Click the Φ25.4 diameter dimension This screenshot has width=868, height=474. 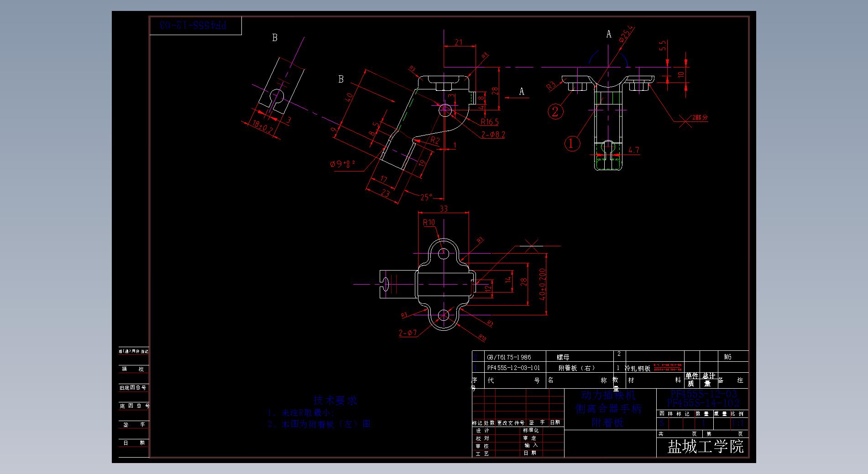point(627,34)
